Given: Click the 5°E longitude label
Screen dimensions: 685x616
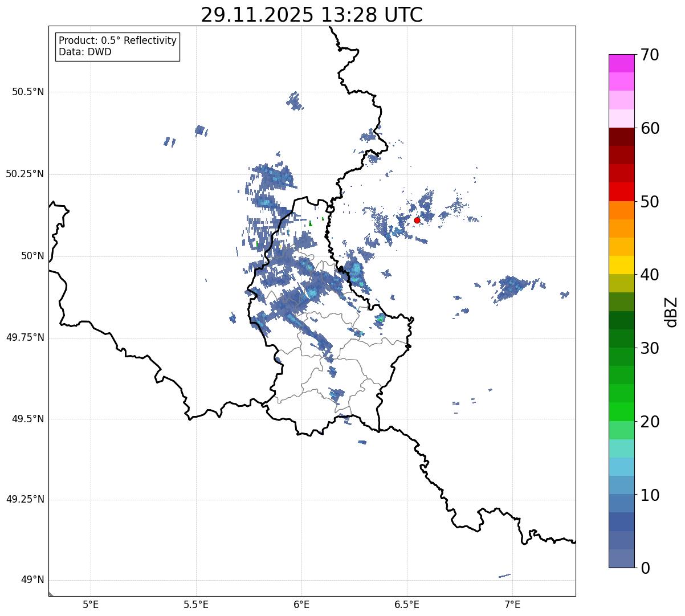Looking at the screenshot, I should pos(91,605).
